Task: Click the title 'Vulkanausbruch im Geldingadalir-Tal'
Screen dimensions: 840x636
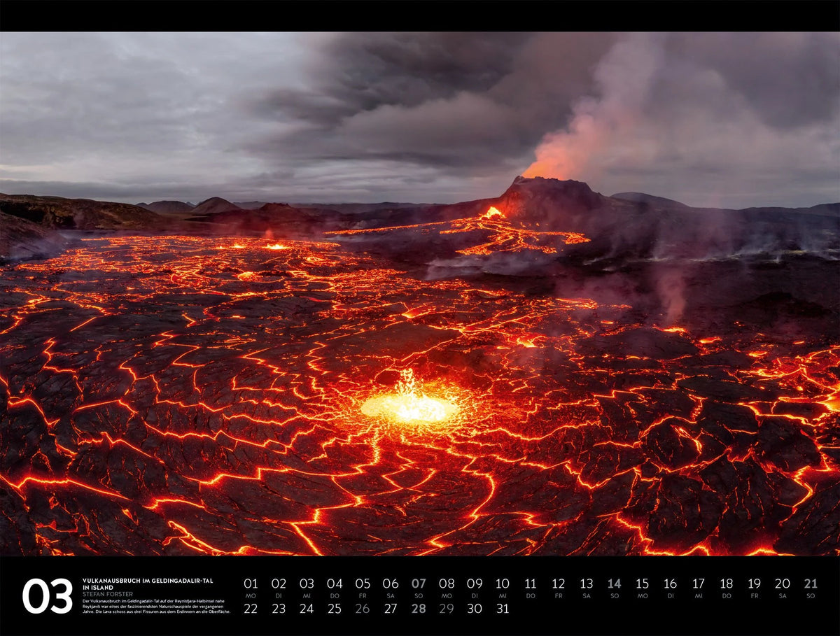Action: [148, 581]
